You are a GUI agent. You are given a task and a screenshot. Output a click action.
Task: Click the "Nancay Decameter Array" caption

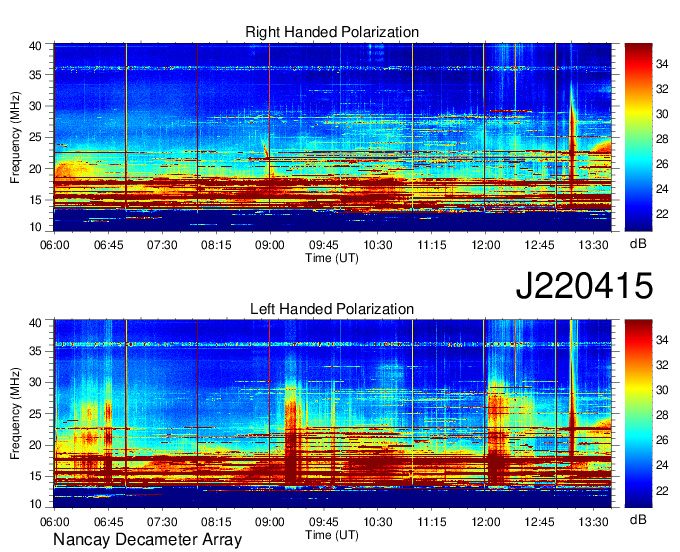[x=147, y=540]
